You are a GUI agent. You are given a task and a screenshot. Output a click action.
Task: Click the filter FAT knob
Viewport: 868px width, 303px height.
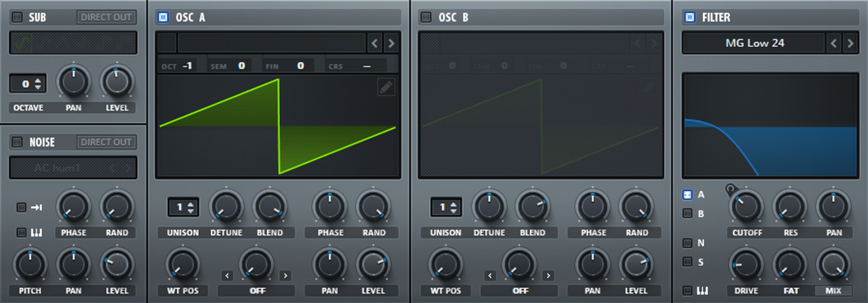tap(788, 264)
